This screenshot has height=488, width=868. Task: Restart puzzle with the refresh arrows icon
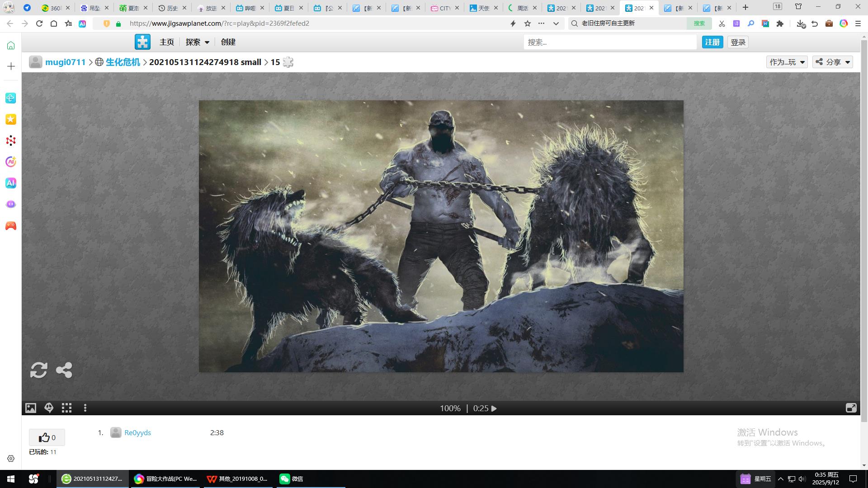(x=38, y=370)
